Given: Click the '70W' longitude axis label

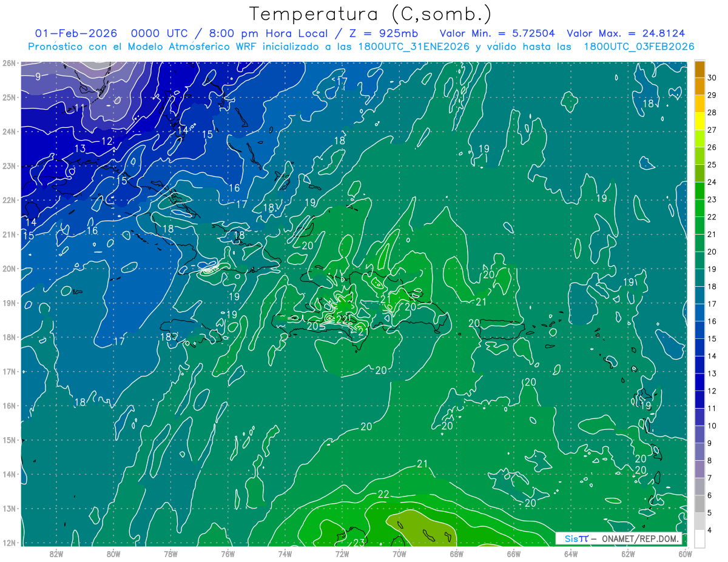Looking at the screenshot, I should (x=399, y=554).
